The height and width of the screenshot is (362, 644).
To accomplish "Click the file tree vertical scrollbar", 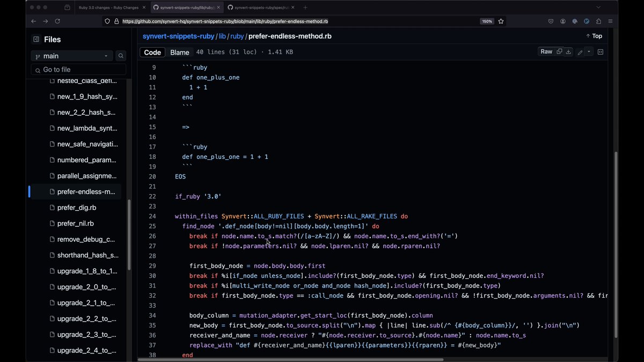I will pos(129,235).
